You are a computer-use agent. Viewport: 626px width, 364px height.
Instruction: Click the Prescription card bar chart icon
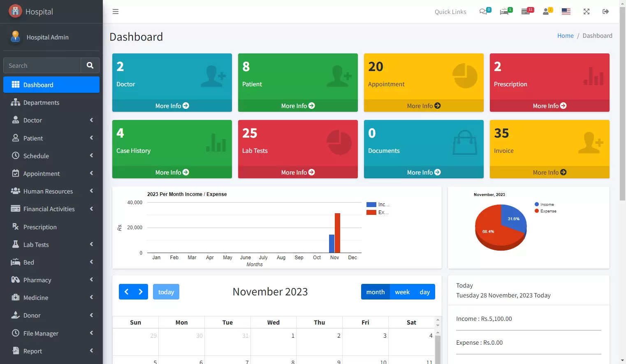coord(594,76)
